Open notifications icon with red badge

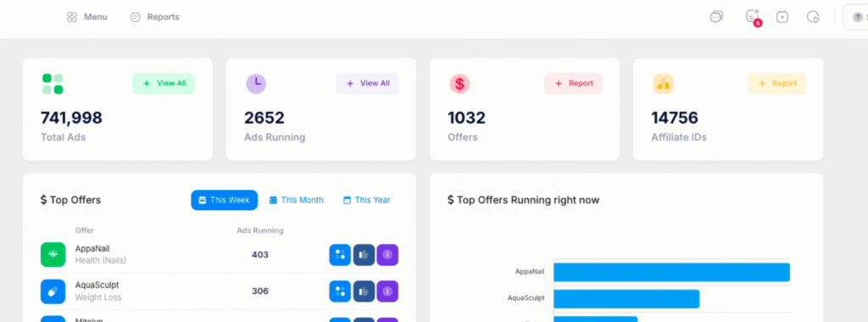tap(753, 17)
